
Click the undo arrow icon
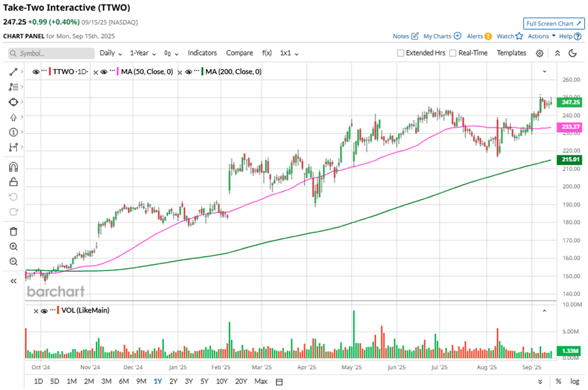[13, 197]
